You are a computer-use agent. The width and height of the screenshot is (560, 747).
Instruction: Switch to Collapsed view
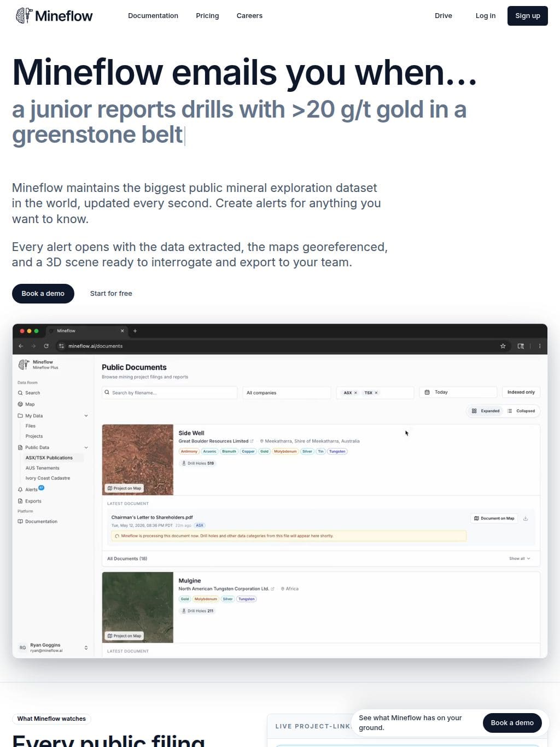[521, 411]
